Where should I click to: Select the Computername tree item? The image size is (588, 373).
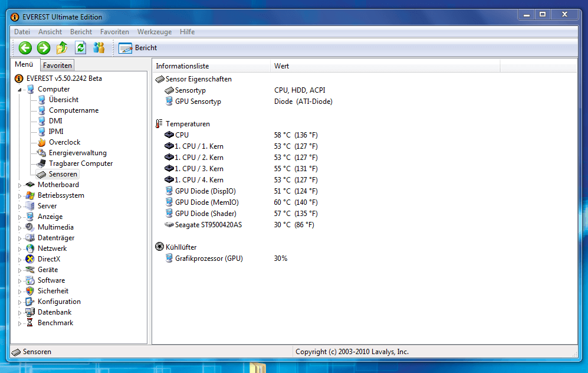[74, 110]
